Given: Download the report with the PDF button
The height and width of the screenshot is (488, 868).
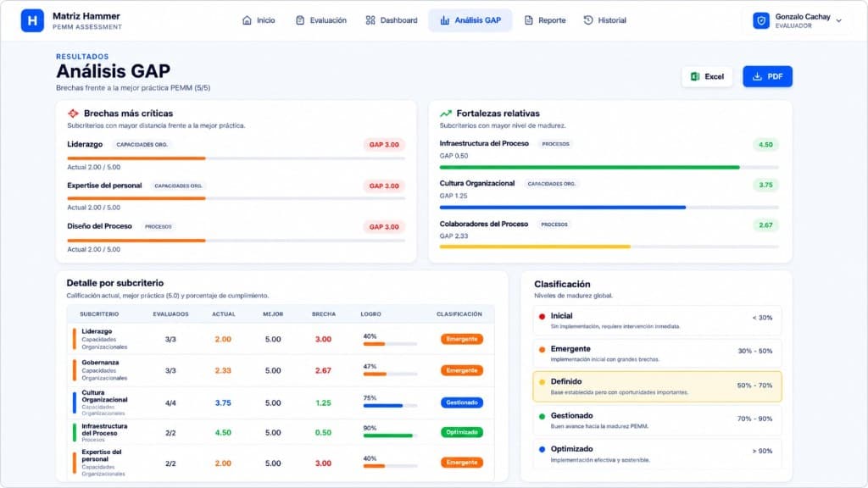Looking at the screenshot, I should click(767, 76).
